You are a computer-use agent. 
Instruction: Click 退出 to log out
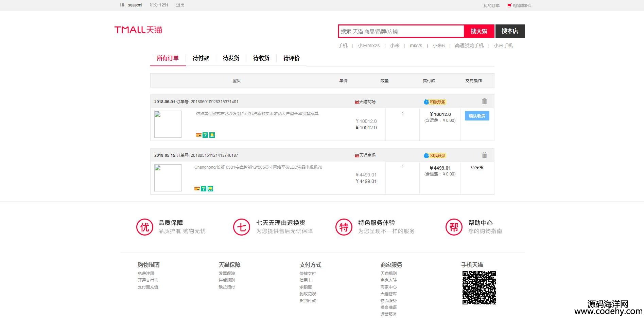click(x=180, y=5)
